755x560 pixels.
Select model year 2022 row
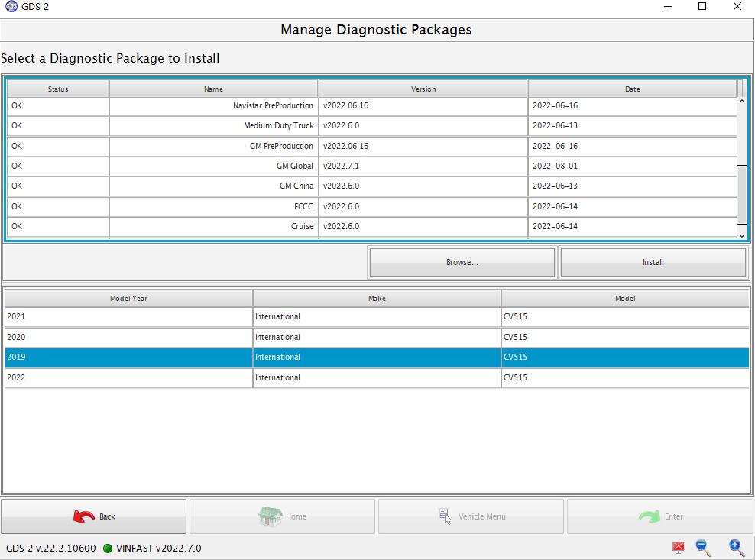click(377, 377)
